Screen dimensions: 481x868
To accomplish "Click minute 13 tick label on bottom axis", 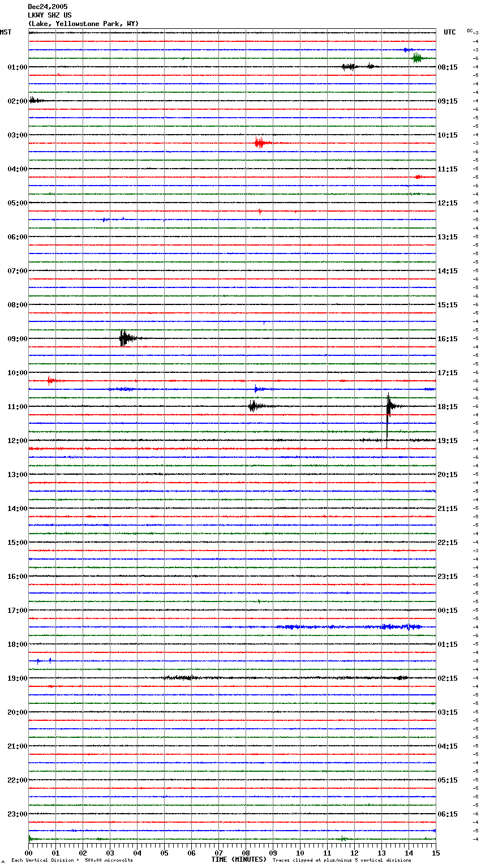I will tap(381, 853).
